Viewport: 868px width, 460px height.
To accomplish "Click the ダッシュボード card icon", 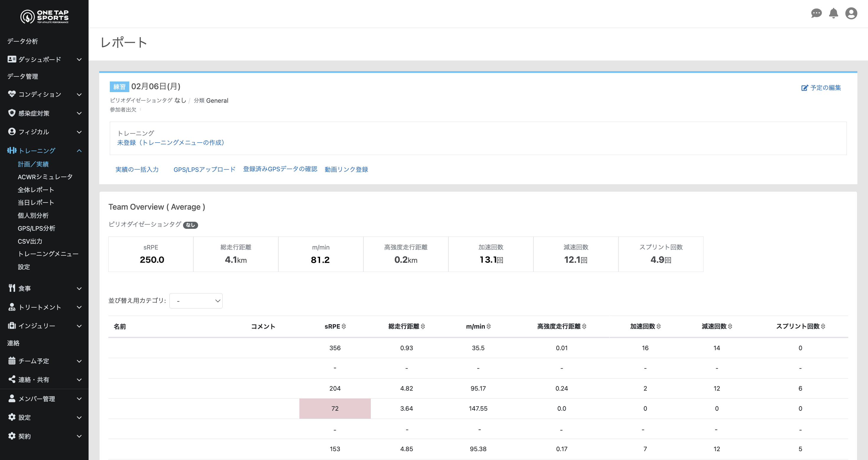I will (12, 59).
